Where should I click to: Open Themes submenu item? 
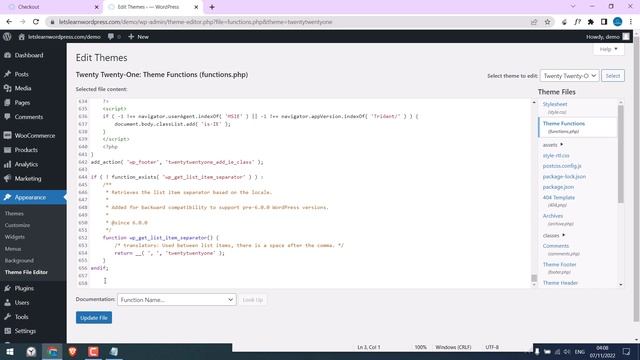coord(14,213)
